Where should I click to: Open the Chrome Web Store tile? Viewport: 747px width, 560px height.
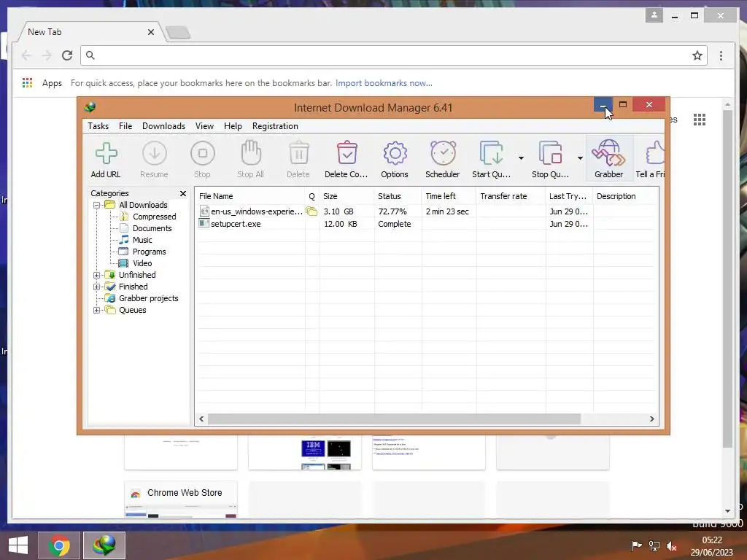(181, 499)
